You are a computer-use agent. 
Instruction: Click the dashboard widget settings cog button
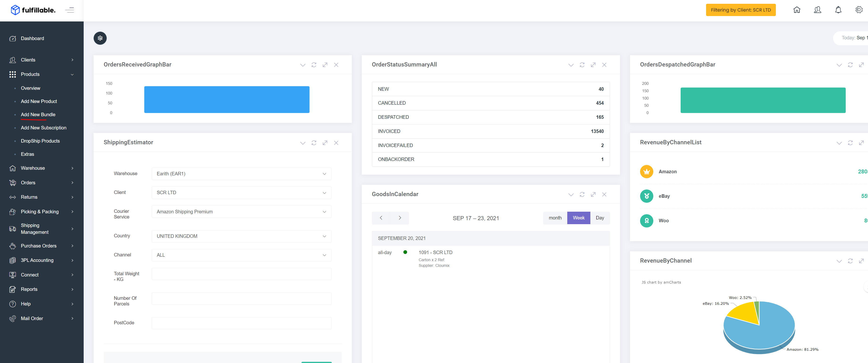point(100,38)
